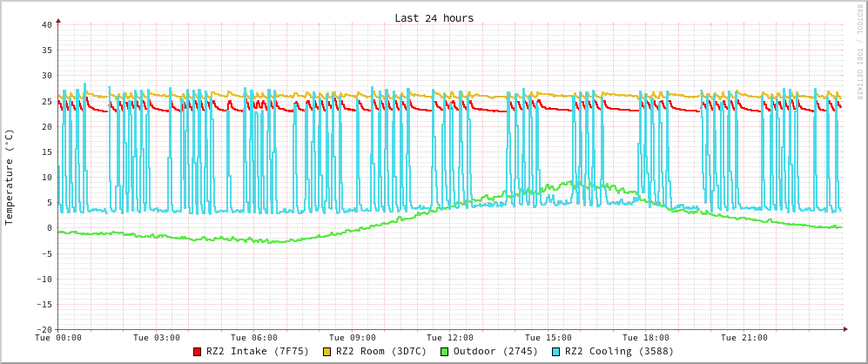Viewport: 868px width, 364px height.
Task: Select the 'RZ2 Intake (7F75)' legend label
Action: pyautogui.click(x=257, y=351)
